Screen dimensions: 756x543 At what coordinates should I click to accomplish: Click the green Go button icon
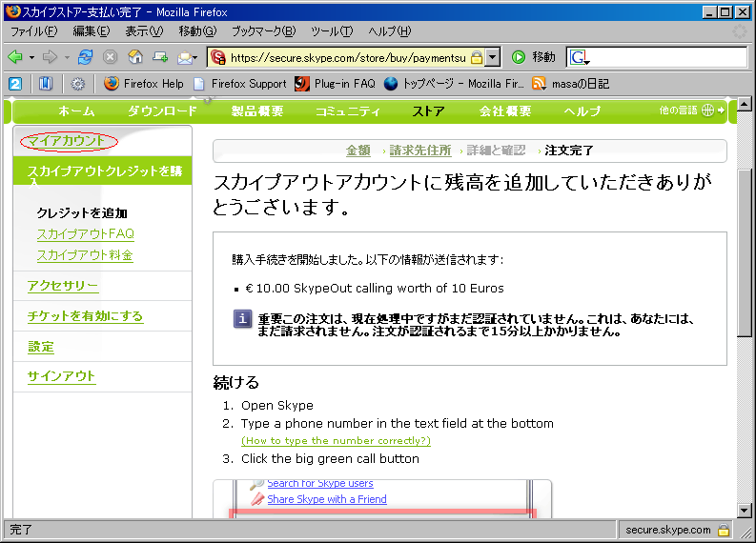[x=519, y=57]
